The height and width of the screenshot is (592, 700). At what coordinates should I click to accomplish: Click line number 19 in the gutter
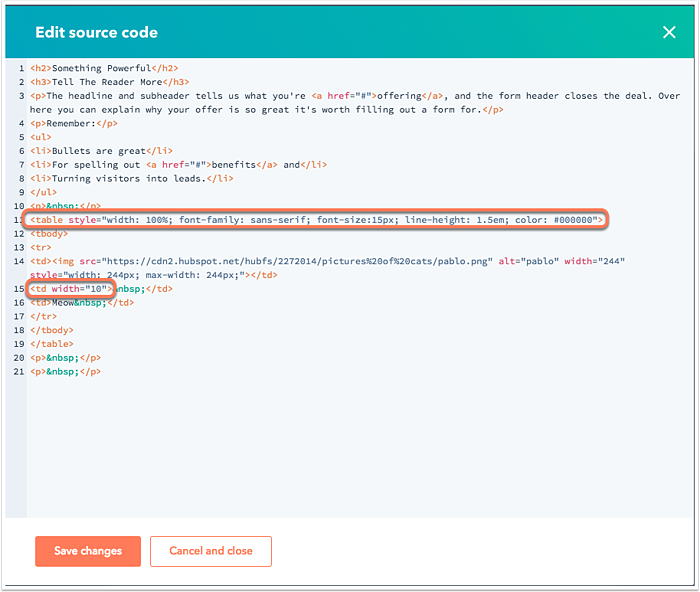click(19, 344)
